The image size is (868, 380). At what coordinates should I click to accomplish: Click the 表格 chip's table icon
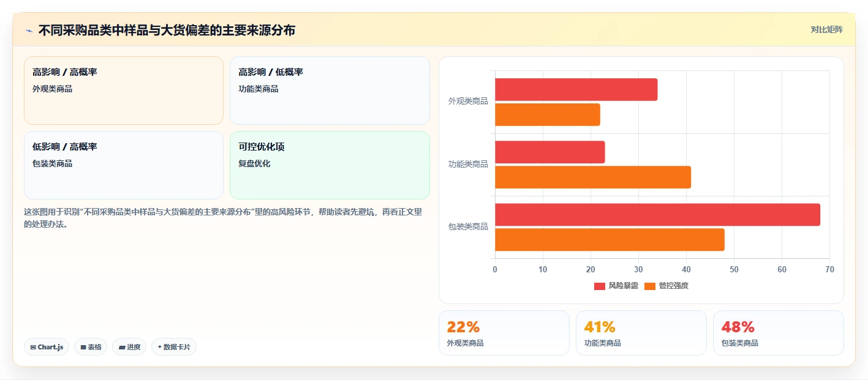[x=83, y=347]
